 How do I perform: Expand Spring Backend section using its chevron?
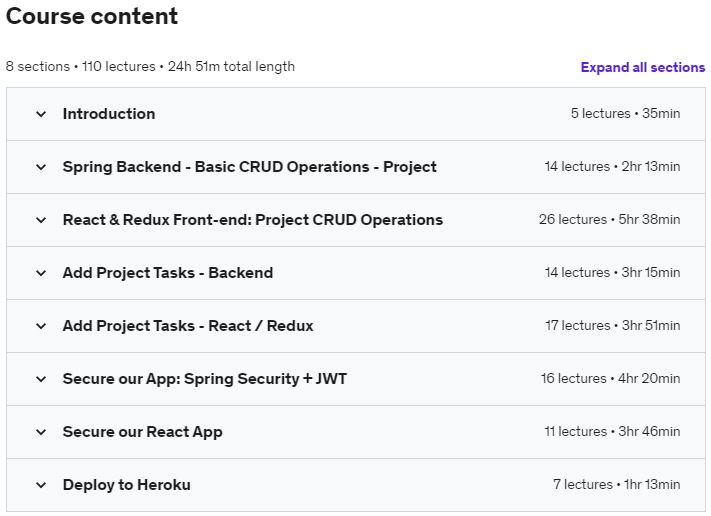coord(41,167)
